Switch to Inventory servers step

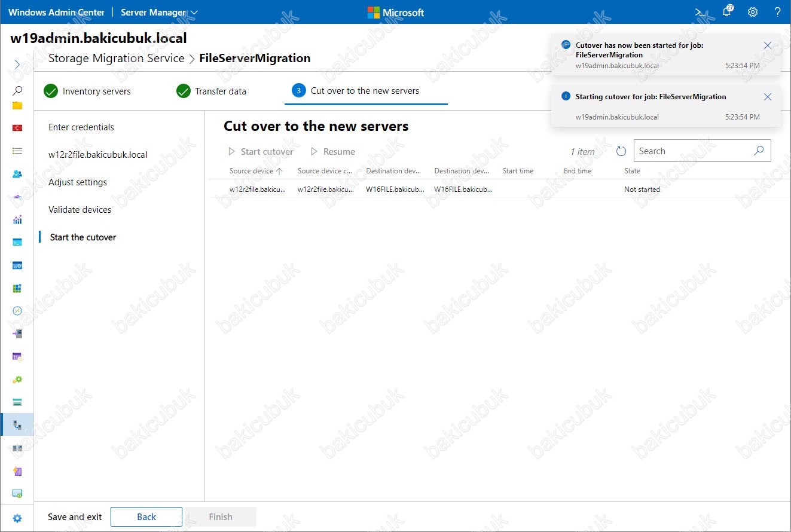click(87, 91)
